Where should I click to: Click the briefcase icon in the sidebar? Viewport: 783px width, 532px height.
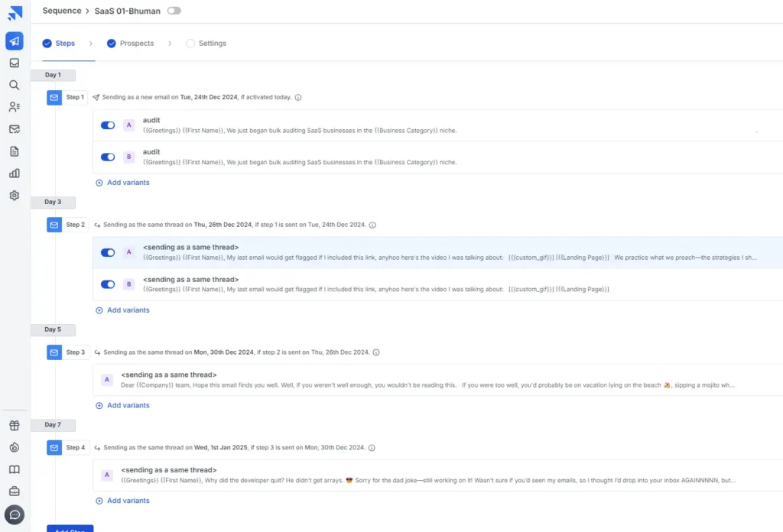click(x=15, y=491)
